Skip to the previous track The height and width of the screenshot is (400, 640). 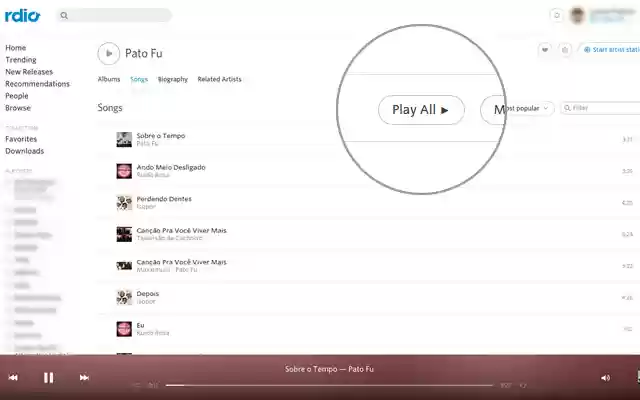tap(13, 378)
